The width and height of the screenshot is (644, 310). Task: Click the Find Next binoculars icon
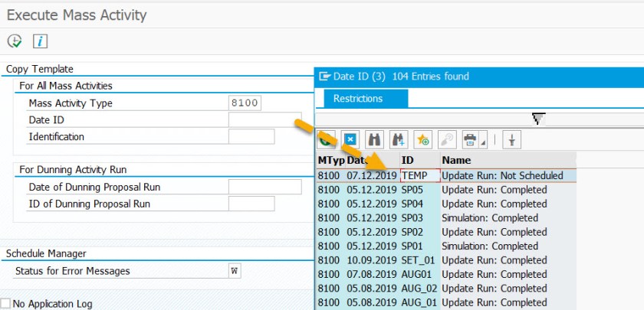(398, 139)
